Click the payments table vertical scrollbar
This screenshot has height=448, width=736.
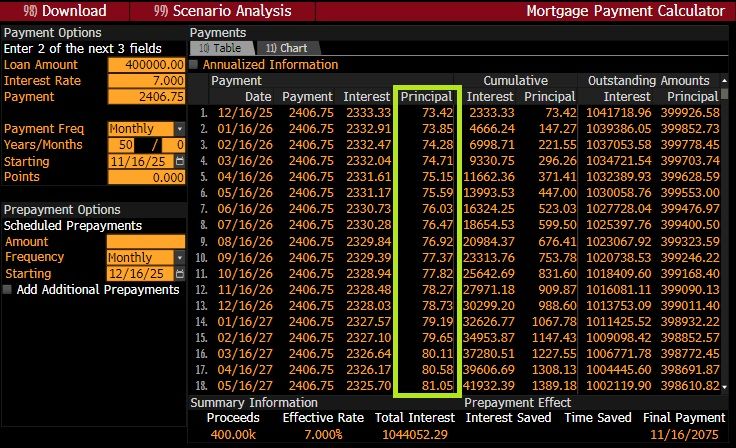coord(727,240)
